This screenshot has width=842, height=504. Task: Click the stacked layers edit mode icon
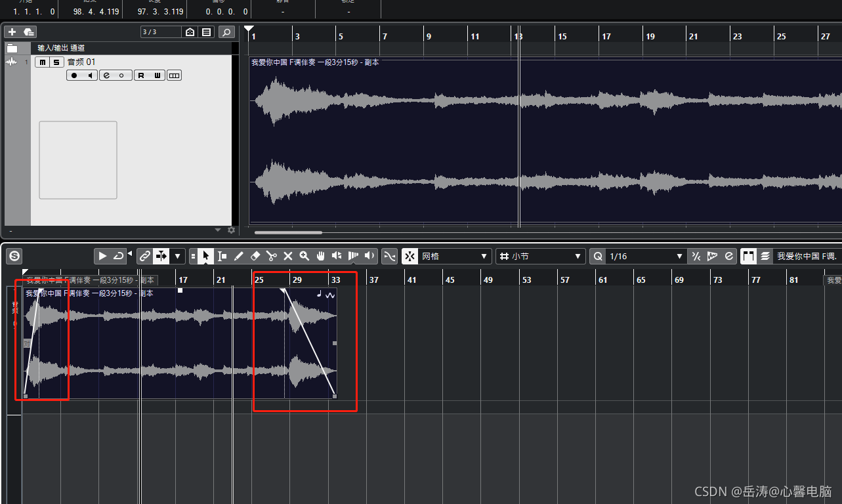click(x=765, y=256)
